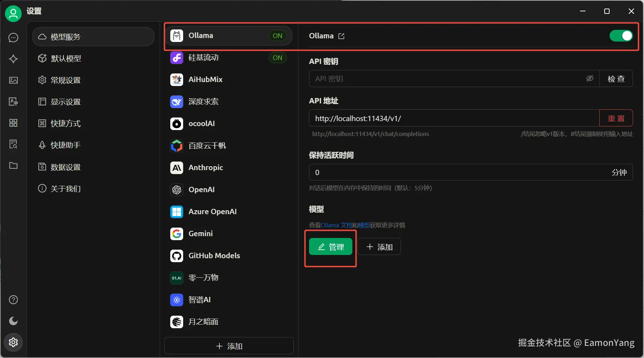
Task: Open settings via the gear icon
Action: [13, 342]
